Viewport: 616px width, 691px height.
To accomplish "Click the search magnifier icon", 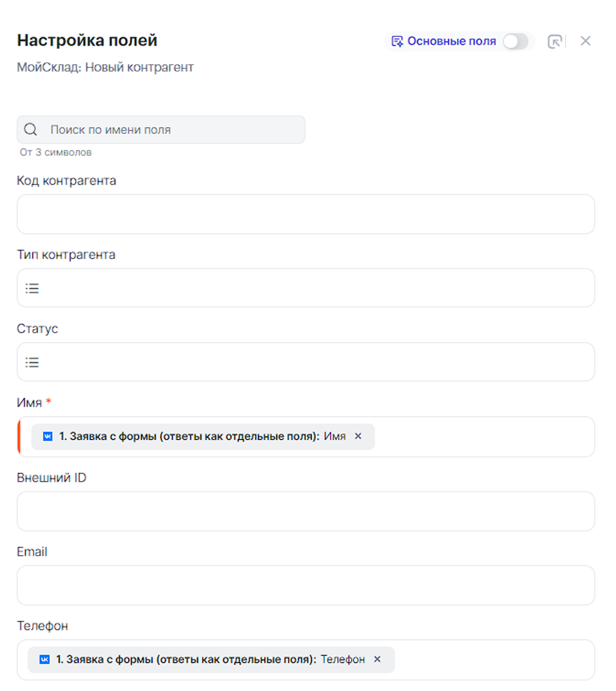I will pos(31,129).
